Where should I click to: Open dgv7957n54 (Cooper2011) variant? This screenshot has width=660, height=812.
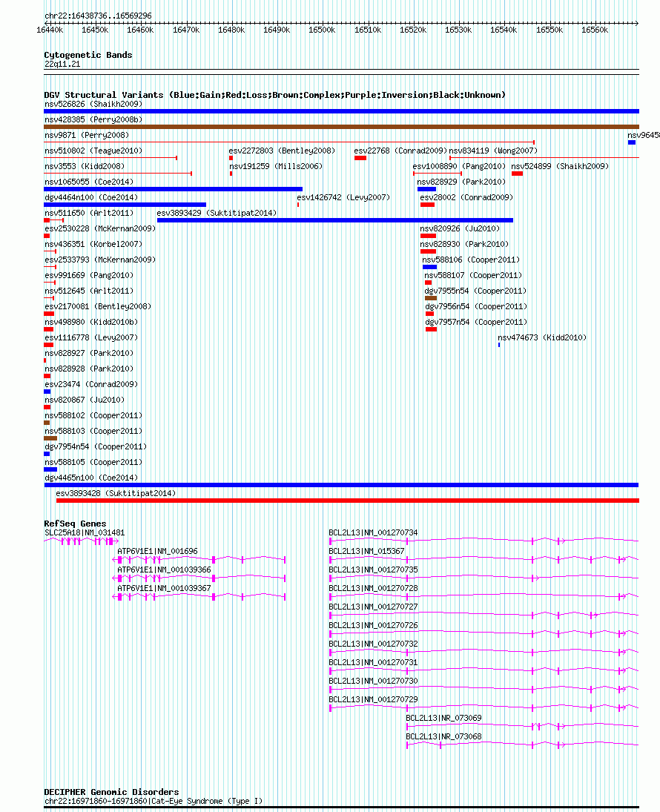476,322
